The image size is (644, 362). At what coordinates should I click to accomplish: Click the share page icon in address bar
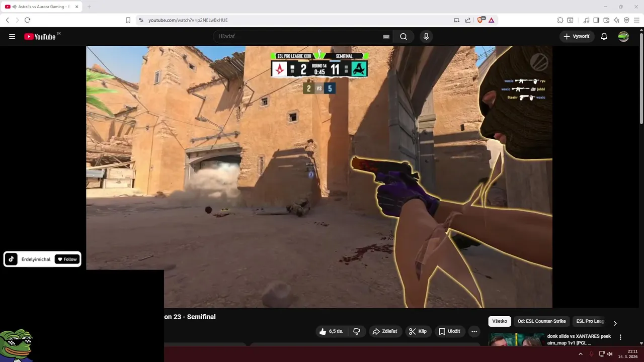tap(467, 20)
